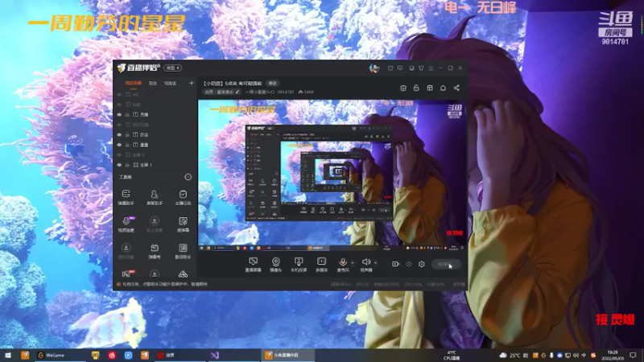The height and width of the screenshot is (362, 644).
Task: Toggle eye of text layer above 星星
Action: (x=119, y=134)
